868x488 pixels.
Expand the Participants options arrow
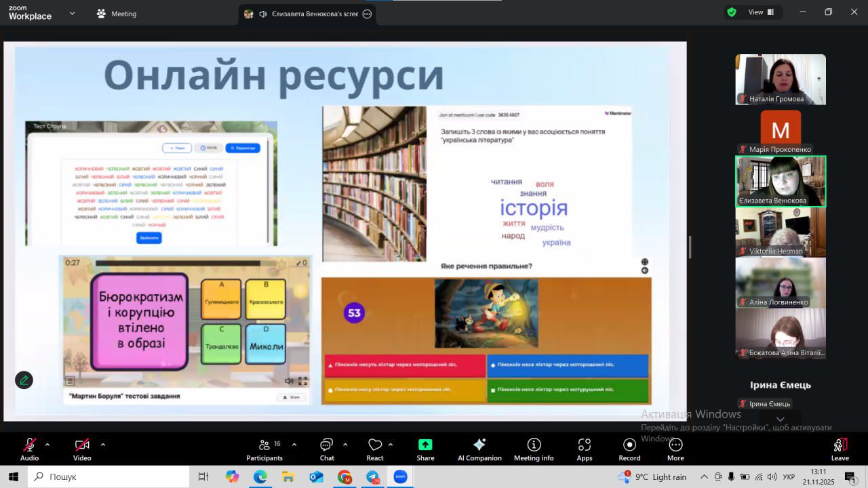tap(294, 445)
